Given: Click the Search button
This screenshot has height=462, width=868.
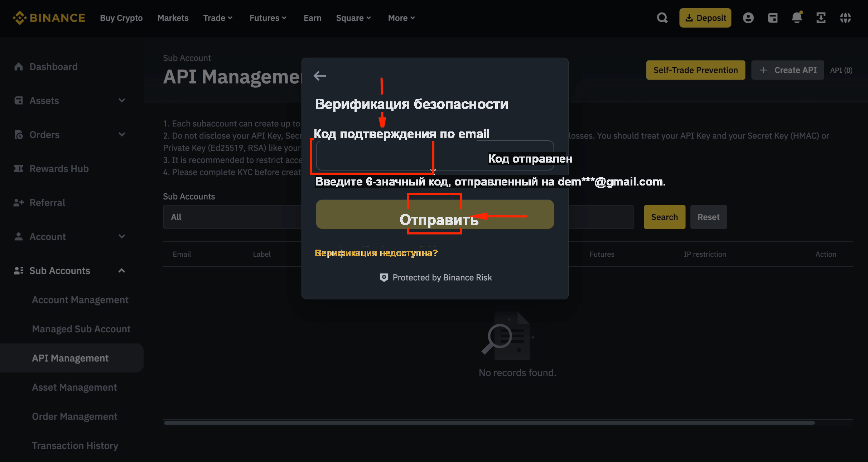Looking at the screenshot, I should (x=664, y=217).
